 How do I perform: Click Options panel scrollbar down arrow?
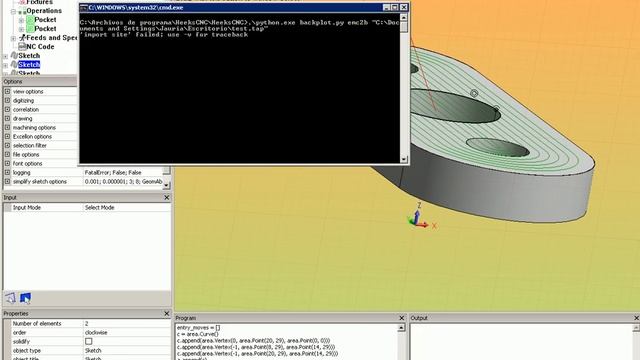[166, 185]
